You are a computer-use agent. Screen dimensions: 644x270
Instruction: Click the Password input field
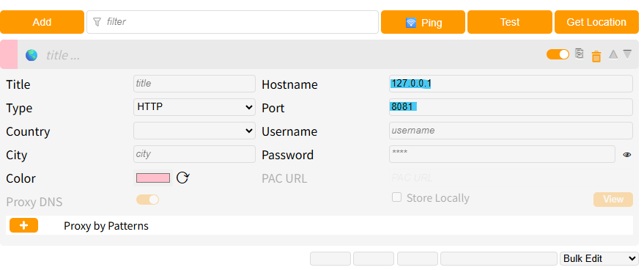pyautogui.click(x=502, y=154)
